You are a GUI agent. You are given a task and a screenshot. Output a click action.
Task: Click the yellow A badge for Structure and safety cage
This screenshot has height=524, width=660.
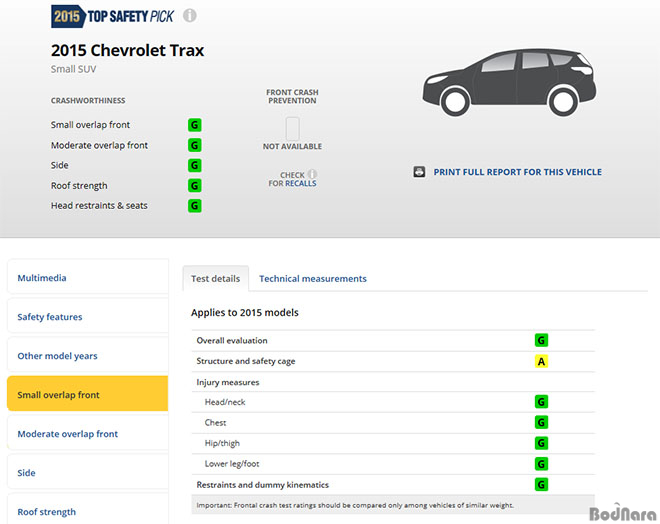coord(541,361)
